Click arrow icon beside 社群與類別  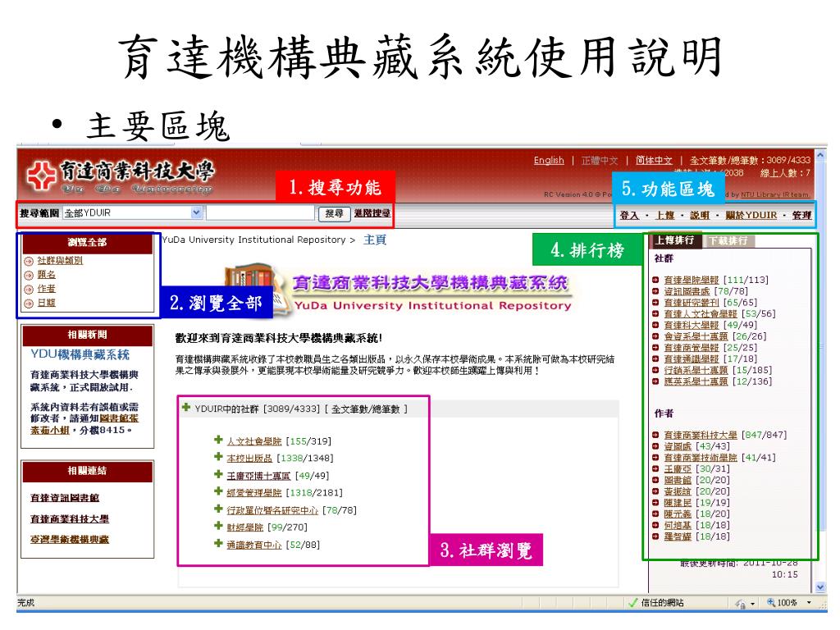[x=29, y=262]
